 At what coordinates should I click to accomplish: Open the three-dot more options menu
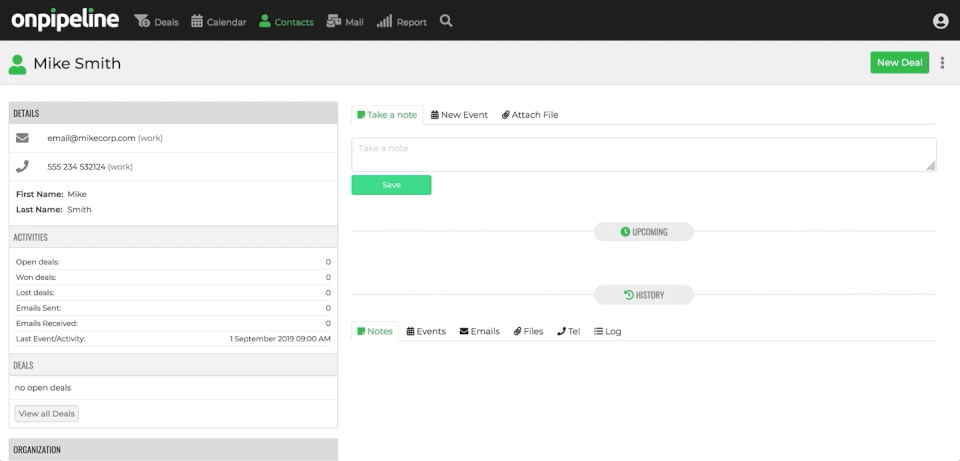[x=942, y=62]
